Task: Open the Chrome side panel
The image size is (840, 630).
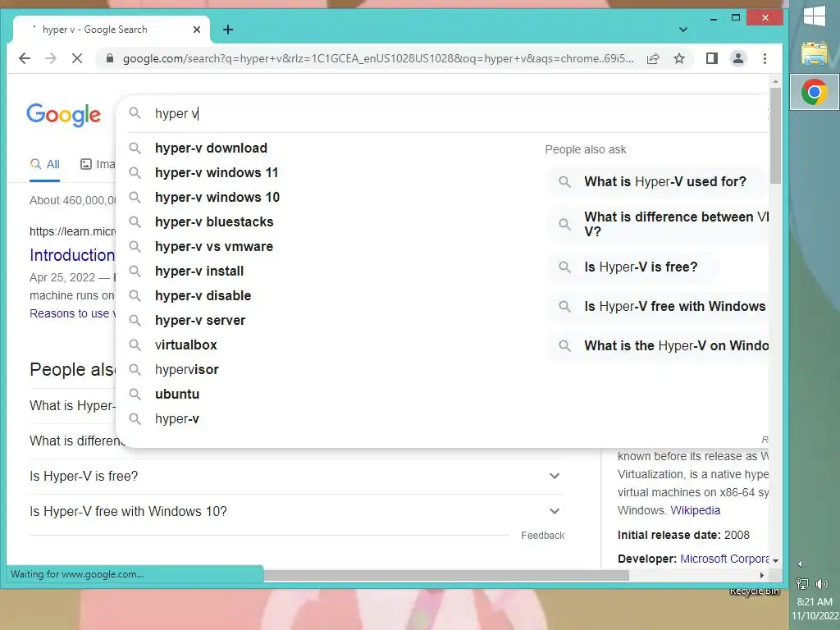Action: pyautogui.click(x=711, y=58)
